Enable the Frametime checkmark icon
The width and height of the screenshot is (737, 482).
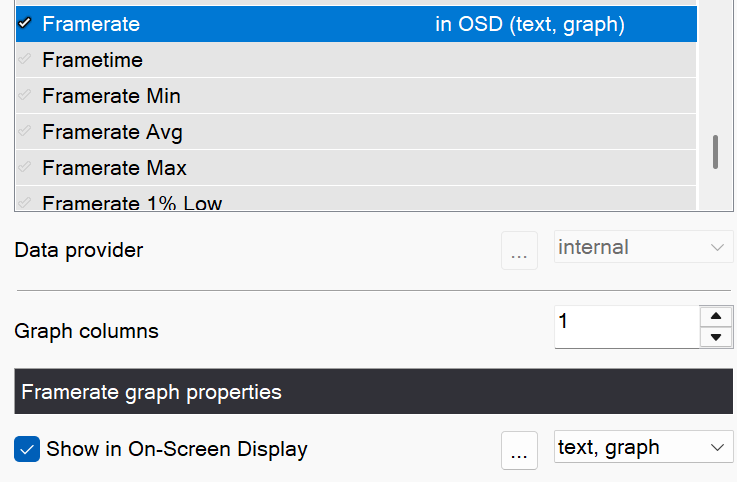(25, 60)
